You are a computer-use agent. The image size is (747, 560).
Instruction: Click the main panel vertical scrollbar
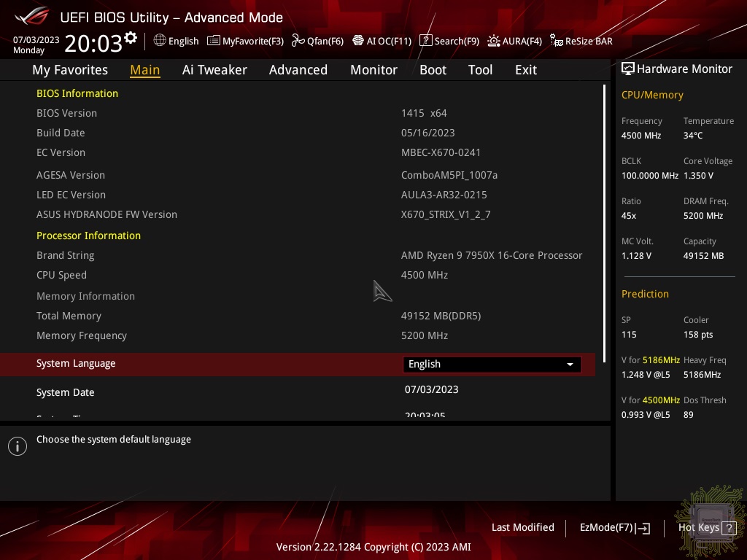click(604, 219)
